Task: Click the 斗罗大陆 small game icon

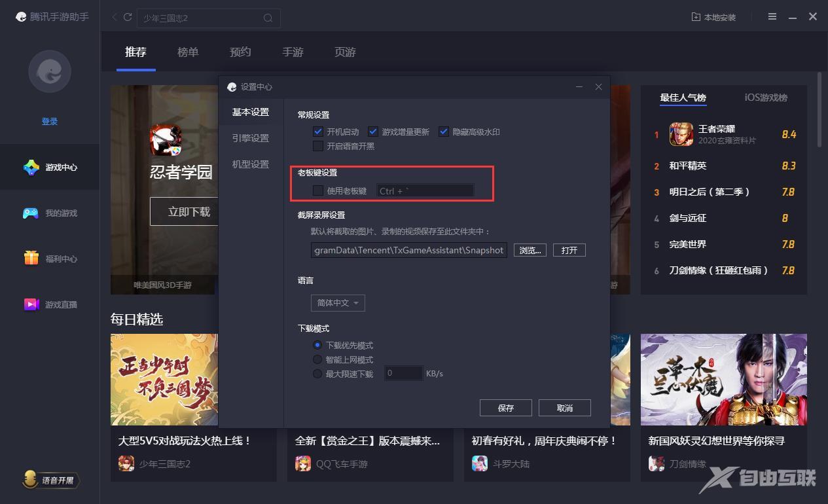Action: coord(480,464)
